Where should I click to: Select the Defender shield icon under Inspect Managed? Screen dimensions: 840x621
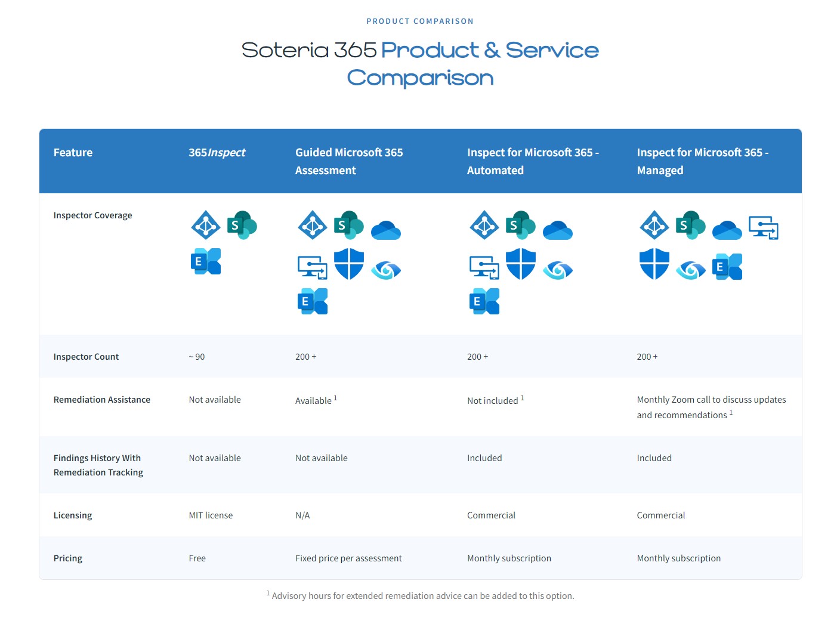coord(654,265)
